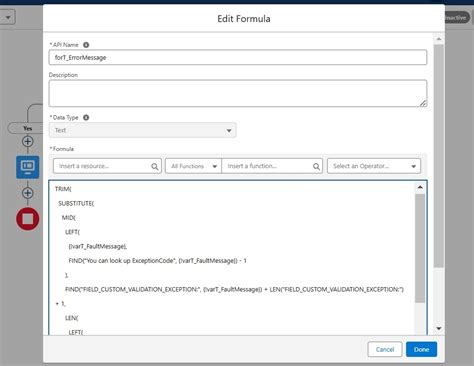Screen dimensions: 474x366
Task: Click the Description box resize handle
Action: click(423, 103)
